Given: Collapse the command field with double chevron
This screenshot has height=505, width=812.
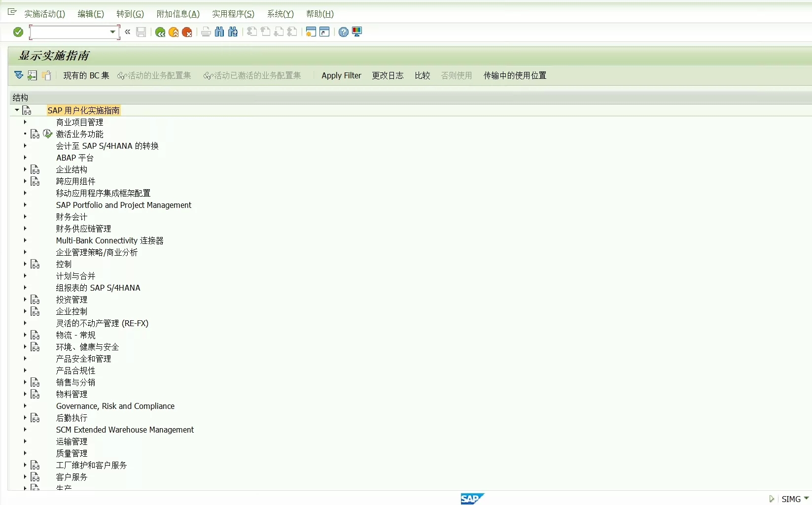Looking at the screenshot, I should click(128, 32).
